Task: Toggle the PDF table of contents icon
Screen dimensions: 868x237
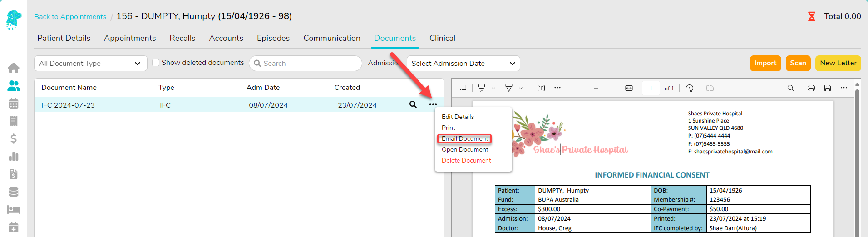Action: tap(462, 88)
